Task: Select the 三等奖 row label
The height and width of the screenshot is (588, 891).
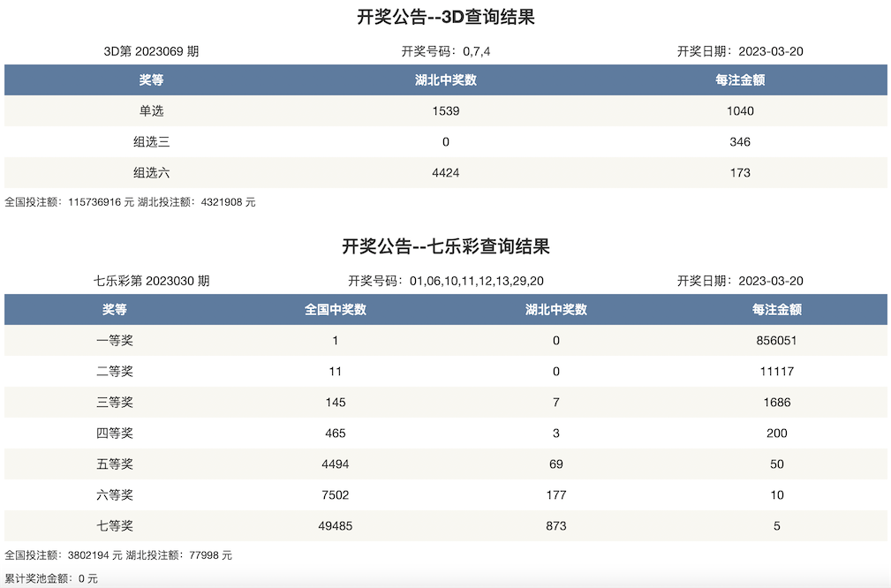Action: click(x=114, y=403)
